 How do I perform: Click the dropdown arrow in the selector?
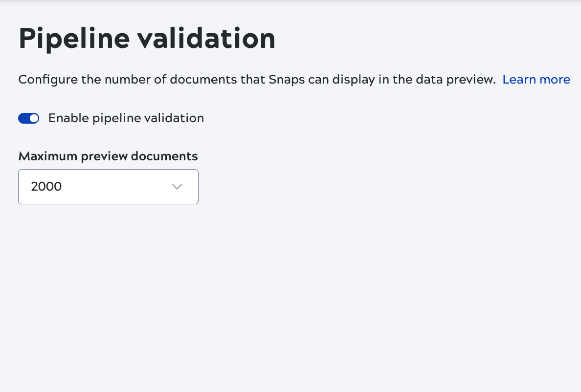[x=177, y=186]
